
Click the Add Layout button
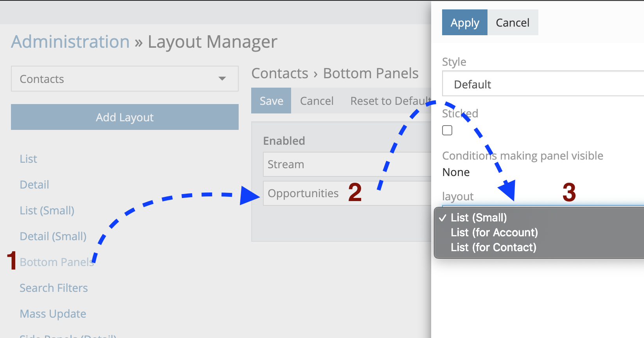tap(125, 117)
